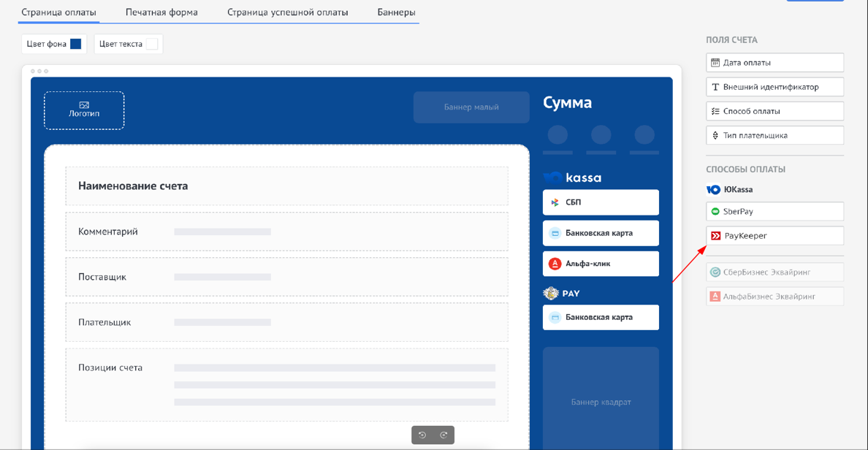Select the PayKeeper payment method
Screen dimensions: 868x450
point(774,236)
